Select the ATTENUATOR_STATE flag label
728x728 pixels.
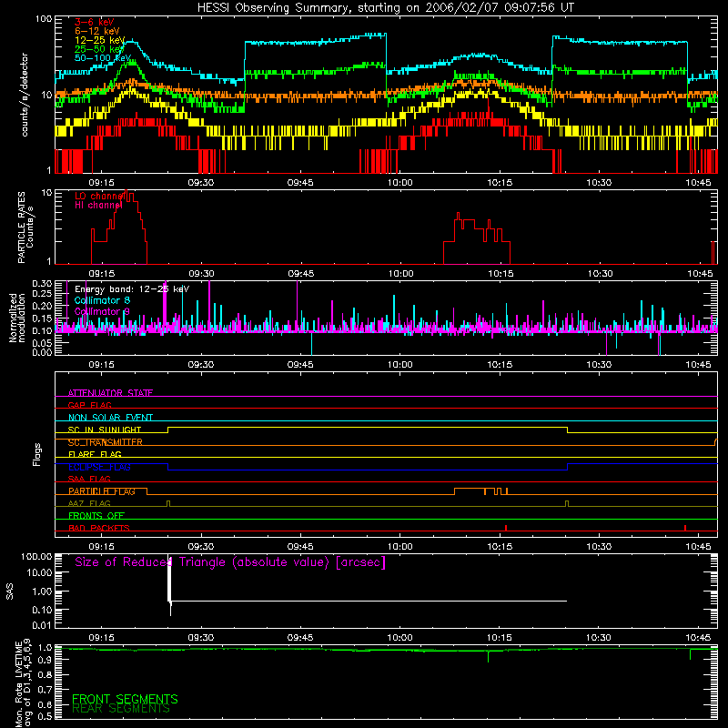[110, 393]
